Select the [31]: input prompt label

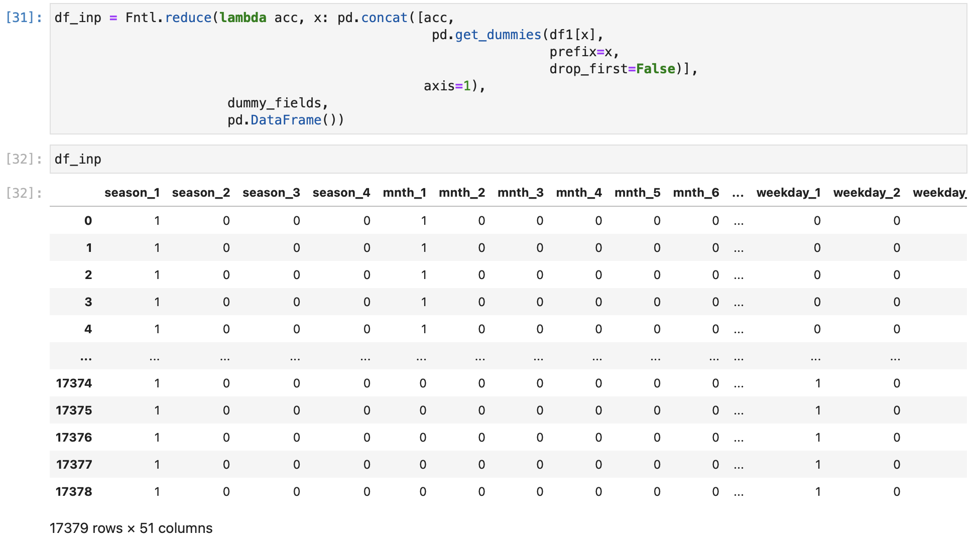[24, 18]
